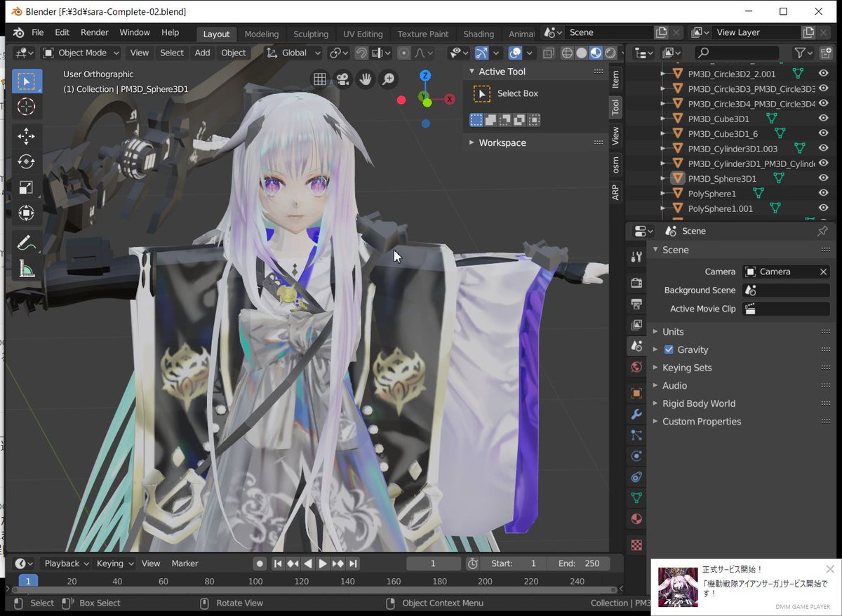
Task: Open the Texture properties checker tab
Action: click(636, 545)
